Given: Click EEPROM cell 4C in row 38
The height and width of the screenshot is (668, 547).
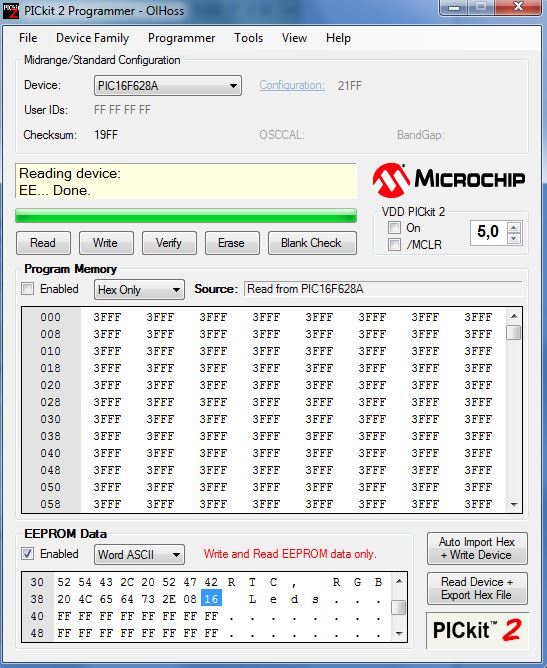Looking at the screenshot, I should 85,599.
